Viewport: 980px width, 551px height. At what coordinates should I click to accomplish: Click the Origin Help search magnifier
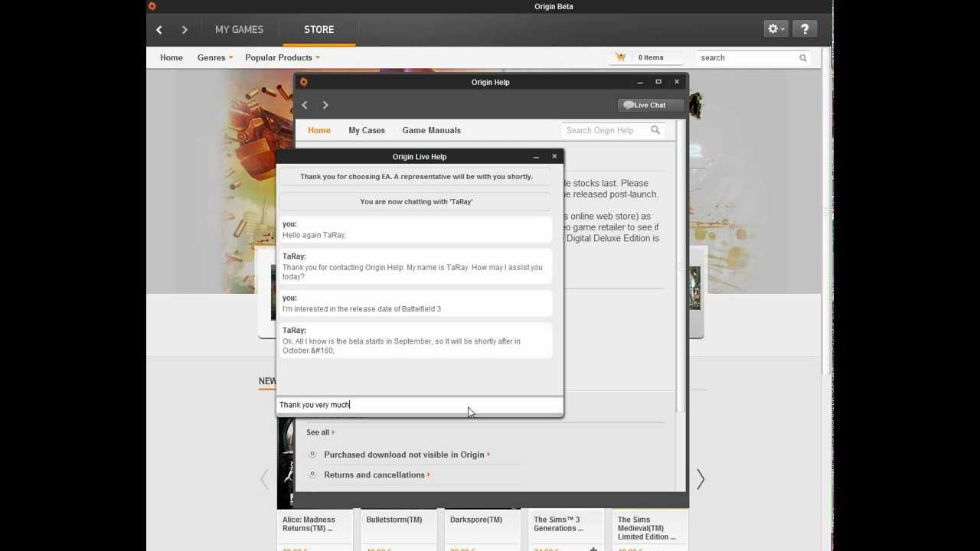click(x=655, y=130)
